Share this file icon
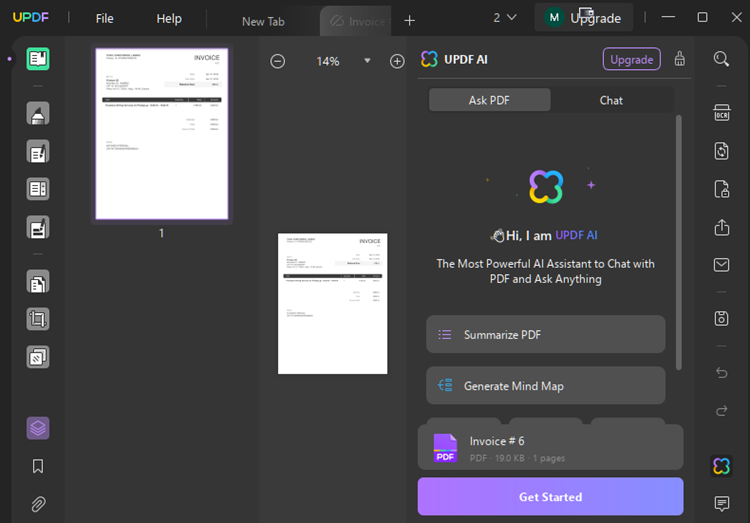 722,227
